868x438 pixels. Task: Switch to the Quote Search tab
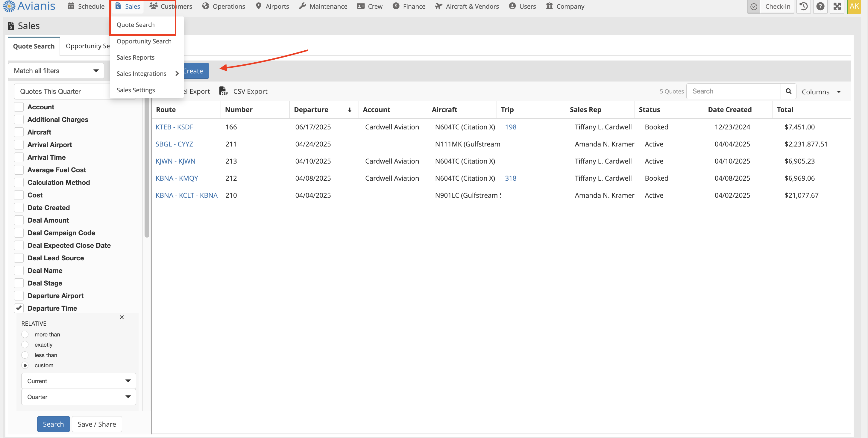[34, 46]
